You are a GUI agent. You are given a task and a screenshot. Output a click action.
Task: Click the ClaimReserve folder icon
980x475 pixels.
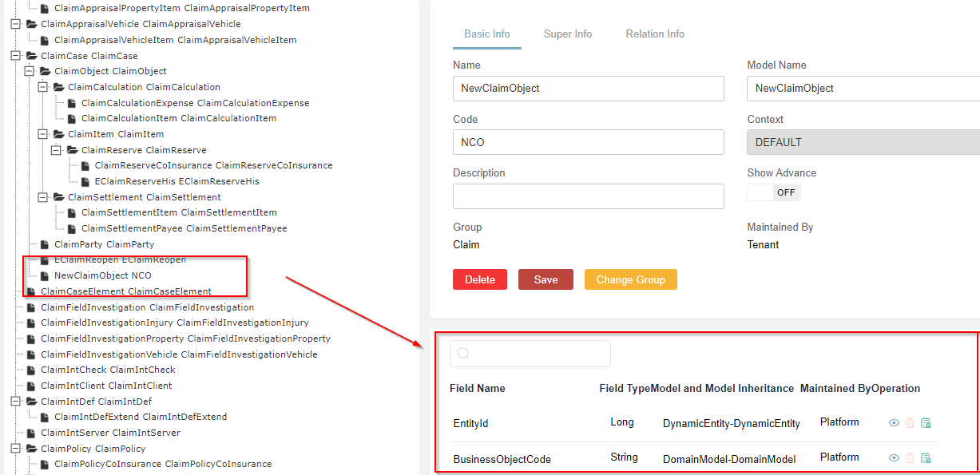pyautogui.click(x=73, y=150)
